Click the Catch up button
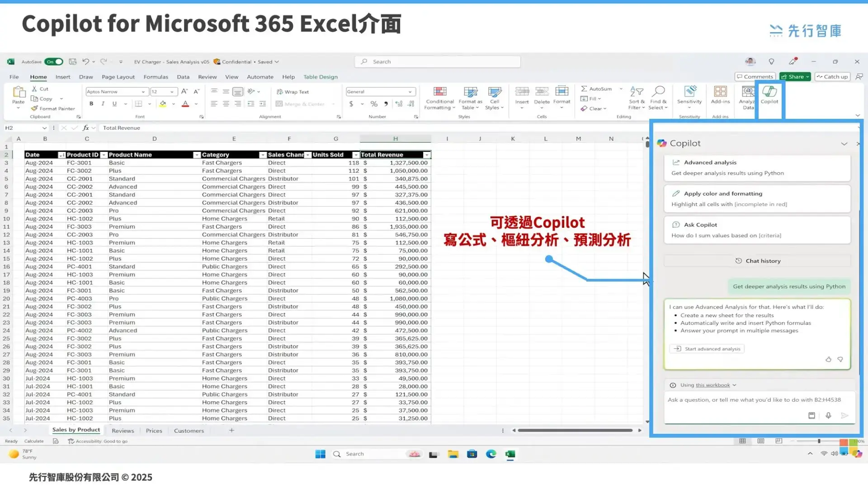This screenshot has height=488, width=868. [832, 77]
